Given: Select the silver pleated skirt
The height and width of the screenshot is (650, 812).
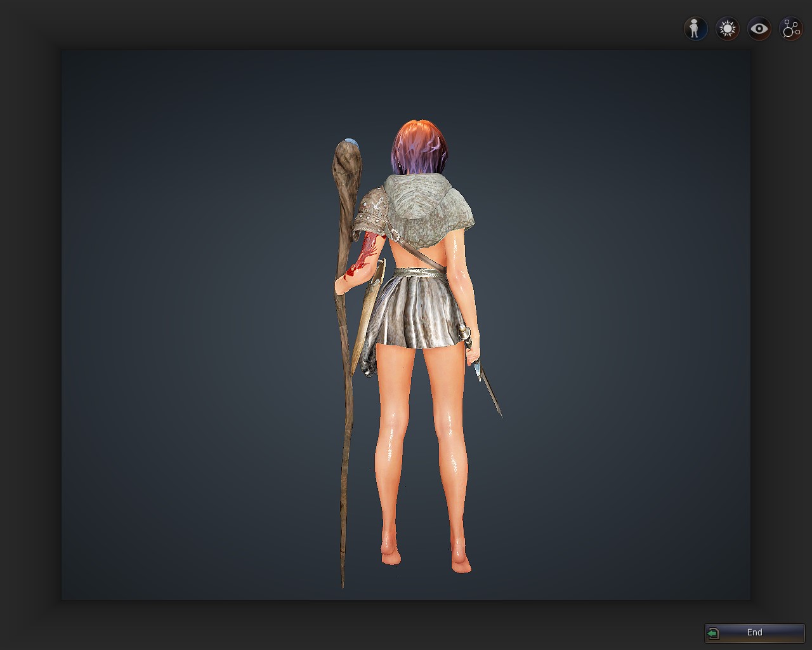Looking at the screenshot, I should click(417, 311).
